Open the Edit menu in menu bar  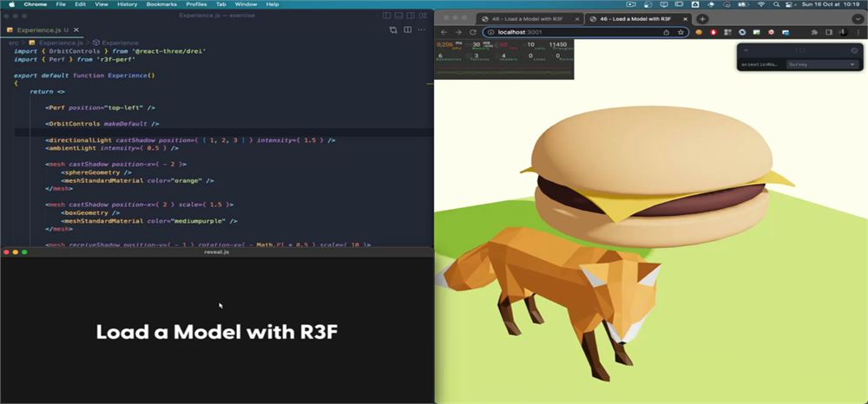point(80,3)
